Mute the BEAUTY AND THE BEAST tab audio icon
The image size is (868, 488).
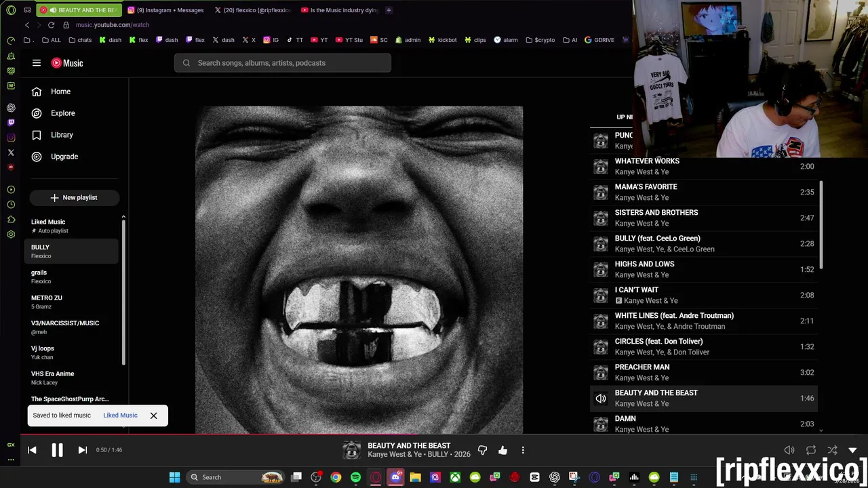point(53,10)
